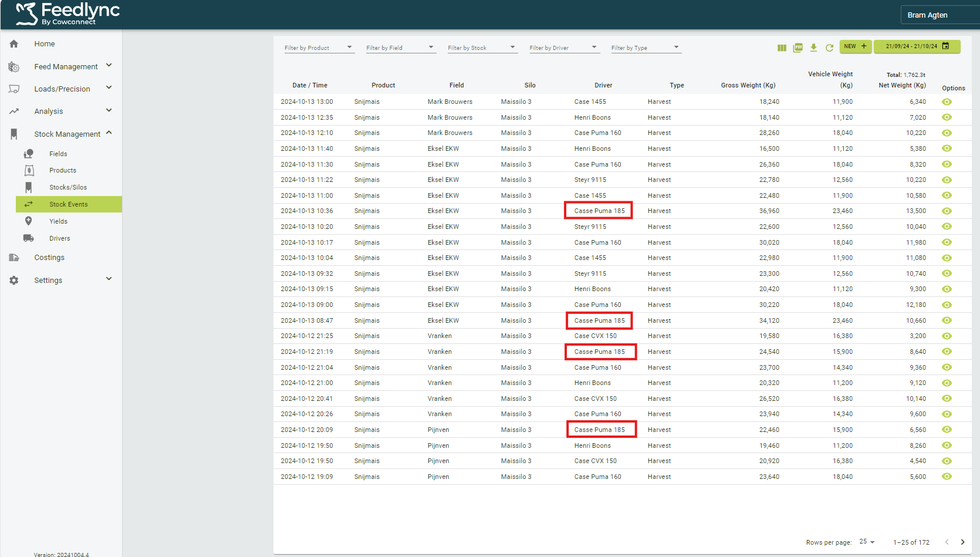Image resolution: width=980 pixels, height=557 pixels.
Task: Click the Feed Management cow icon
Action: point(14,67)
